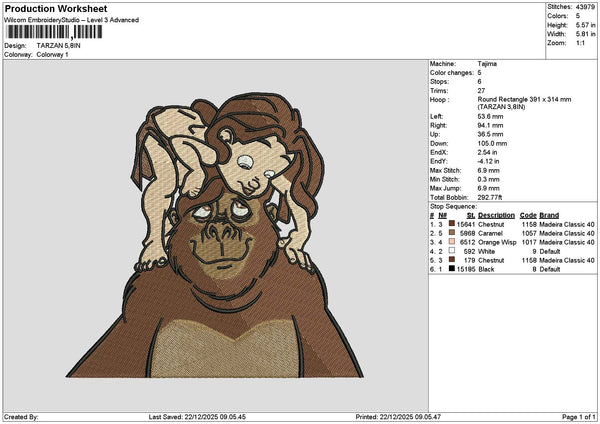Select the Trims value '27'
600x424 pixels.
coord(481,91)
